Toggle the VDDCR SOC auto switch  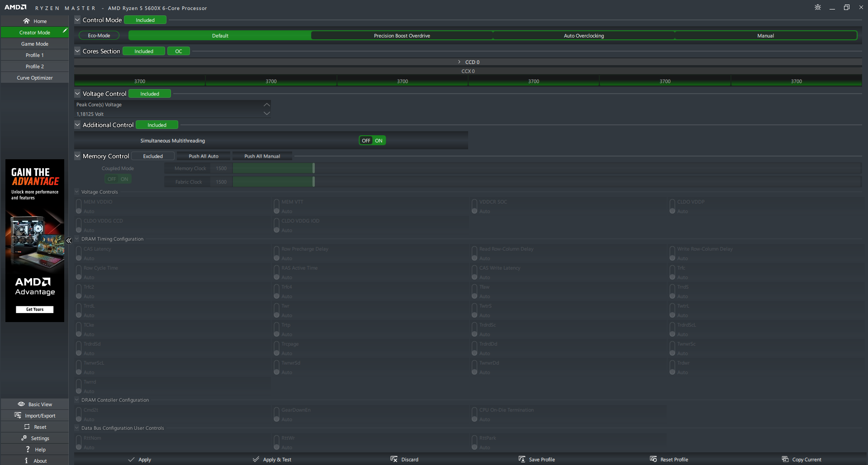tap(474, 206)
